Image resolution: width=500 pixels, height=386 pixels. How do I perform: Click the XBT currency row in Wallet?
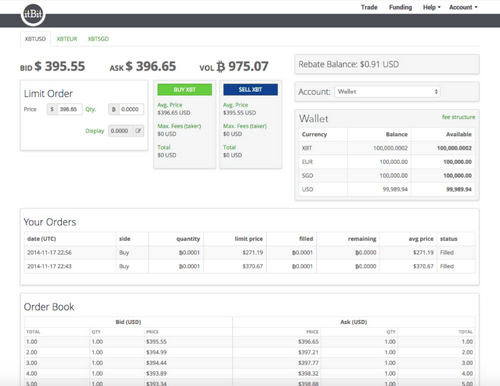pos(387,148)
